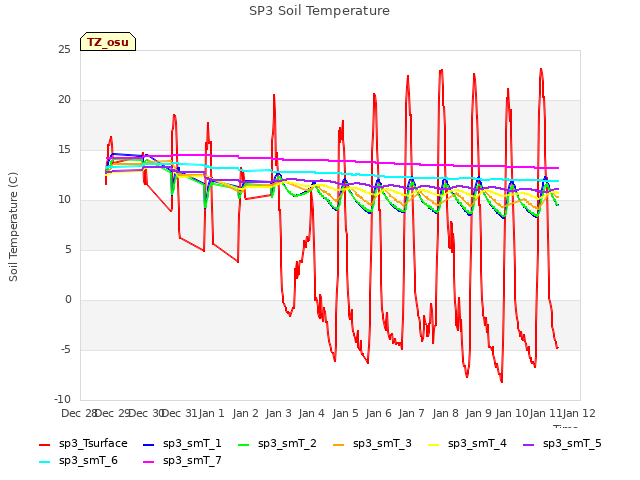Click the 25 y-axis tick label
Image resolution: width=640 pixels, height=480 pixels.
64,50
